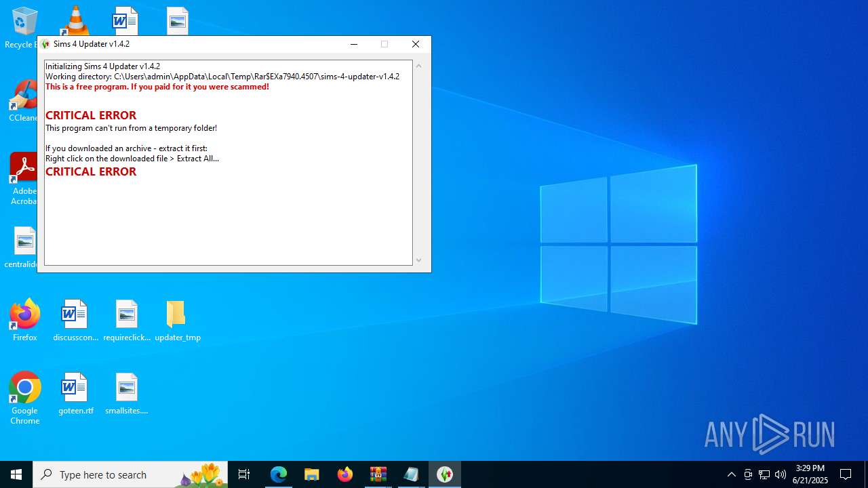Viewport: 868px width, 488px height.
Task: Open the notification center
Action: pyautogui.click(x=846, y=474)
